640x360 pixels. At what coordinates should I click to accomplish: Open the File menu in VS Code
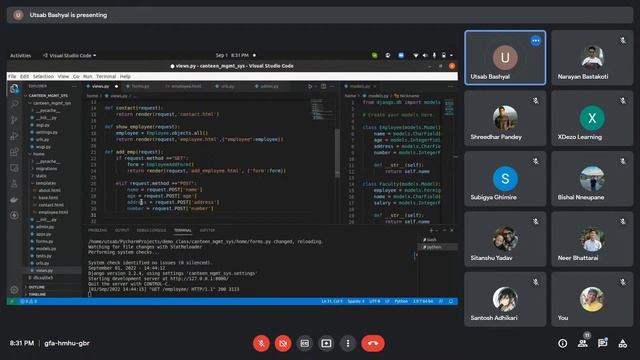[12, 76]
